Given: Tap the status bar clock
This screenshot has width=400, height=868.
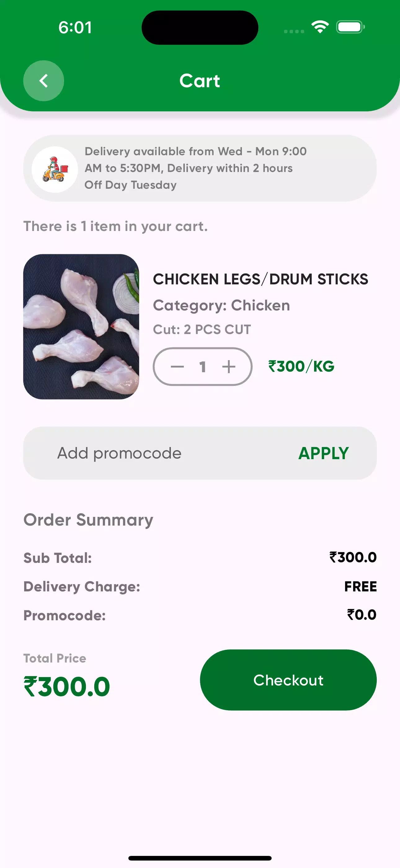Looking at the screenshot, I should coord(75,27).
